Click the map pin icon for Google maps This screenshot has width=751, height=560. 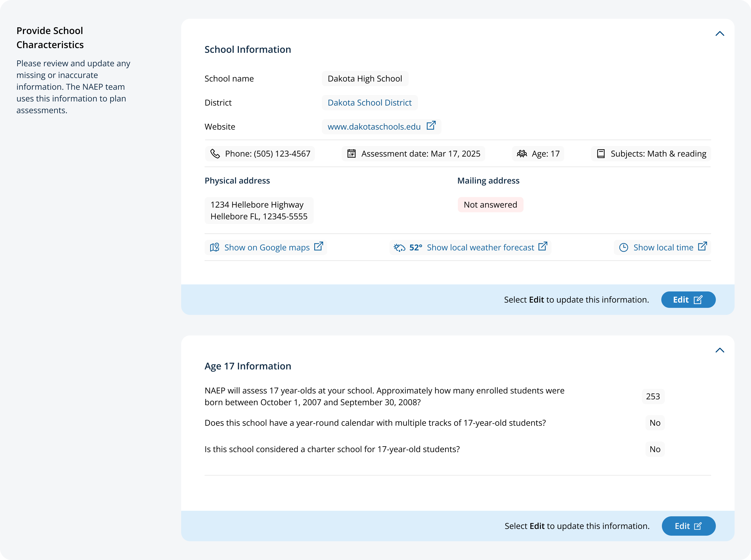point(215,247)
